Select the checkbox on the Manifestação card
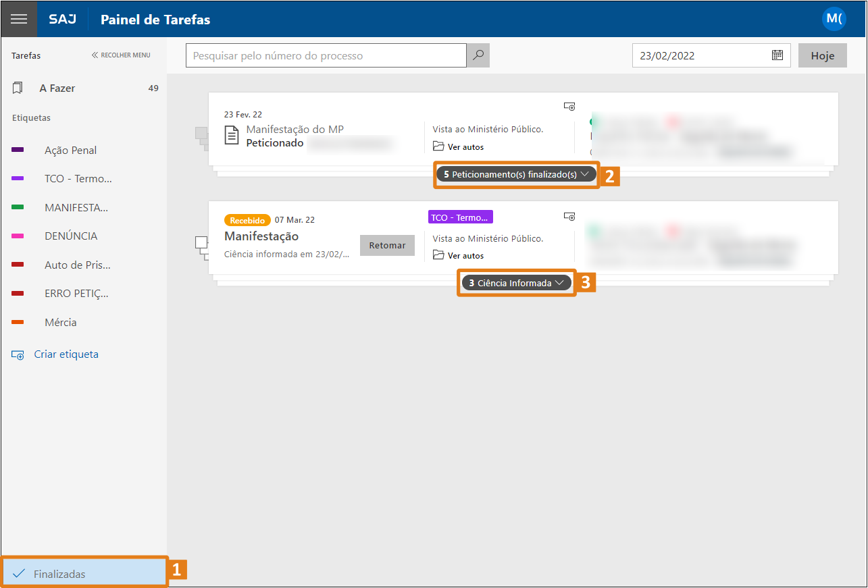Screen dimensions: 868x588 pos(201,242)
